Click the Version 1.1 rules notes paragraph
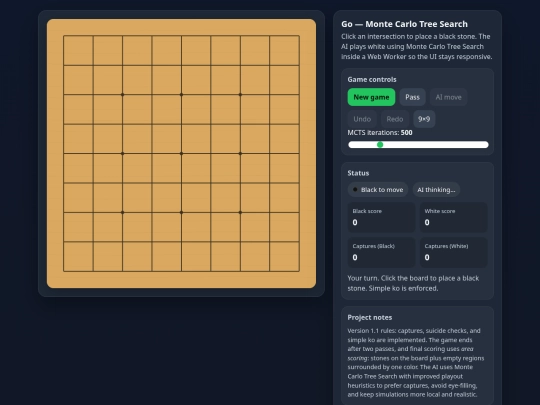Image resolution: width=540 pixels, height=405 pixels. coord(416,363)
